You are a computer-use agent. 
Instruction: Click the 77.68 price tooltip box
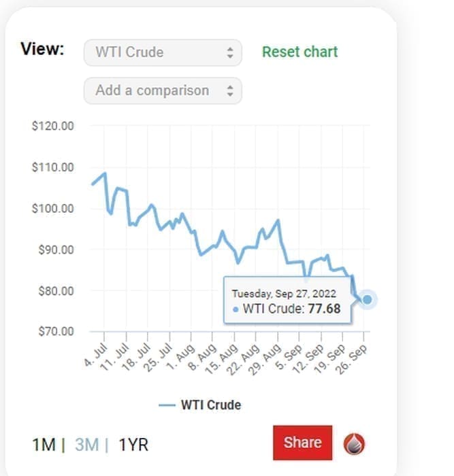coord(288,301)
